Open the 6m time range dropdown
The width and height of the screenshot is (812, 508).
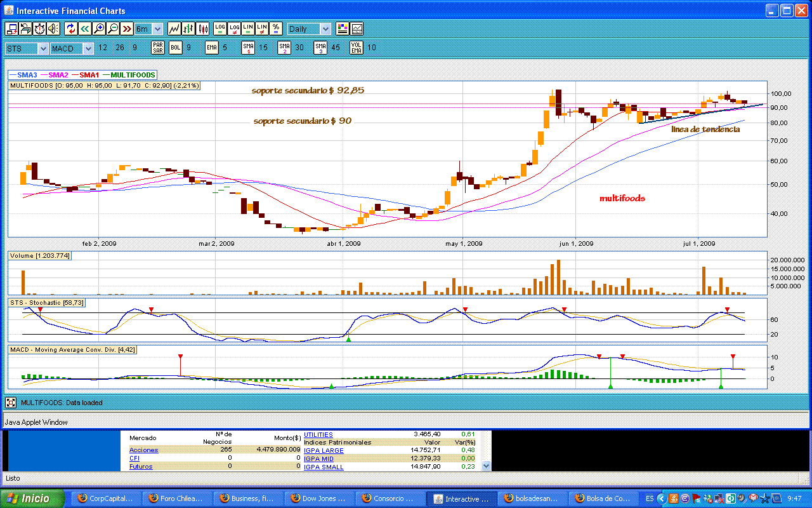157,29
